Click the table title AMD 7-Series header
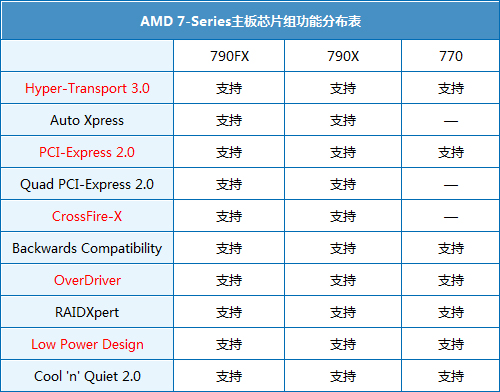The height and width of the screenshot is (392, 500). [250, 21]
